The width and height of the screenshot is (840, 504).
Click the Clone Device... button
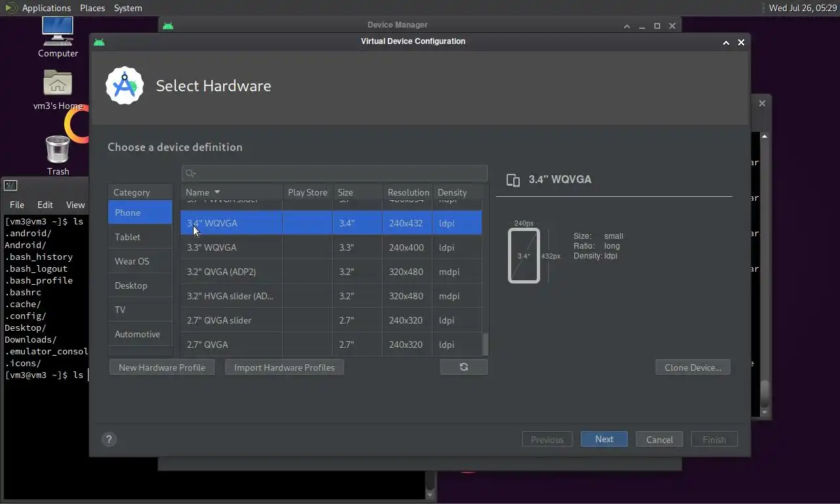point(692,367)
